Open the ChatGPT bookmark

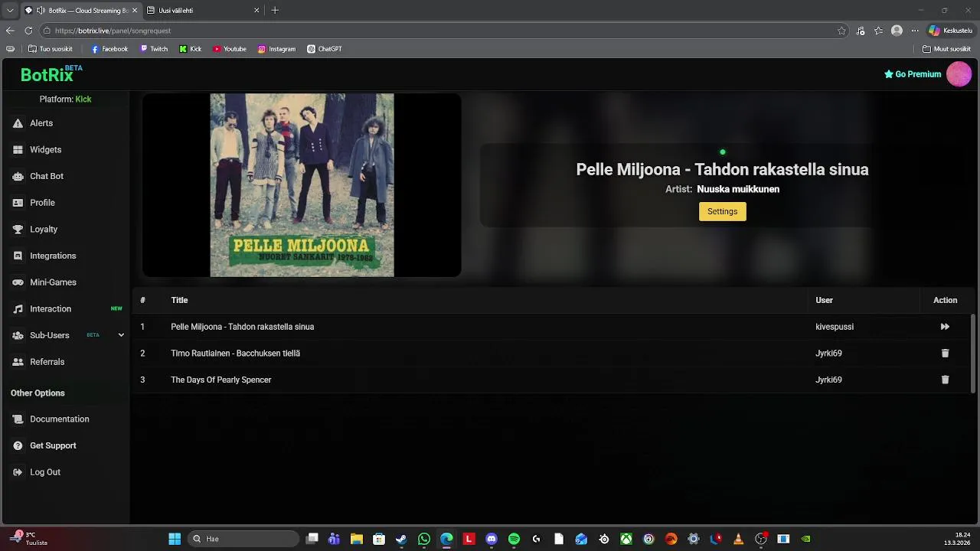(x=325, y=49)
